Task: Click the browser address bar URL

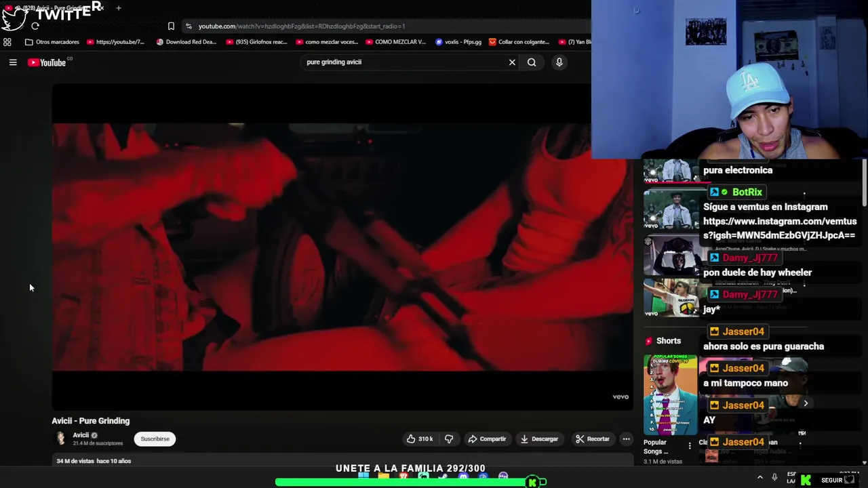Action: click(302, 26)
